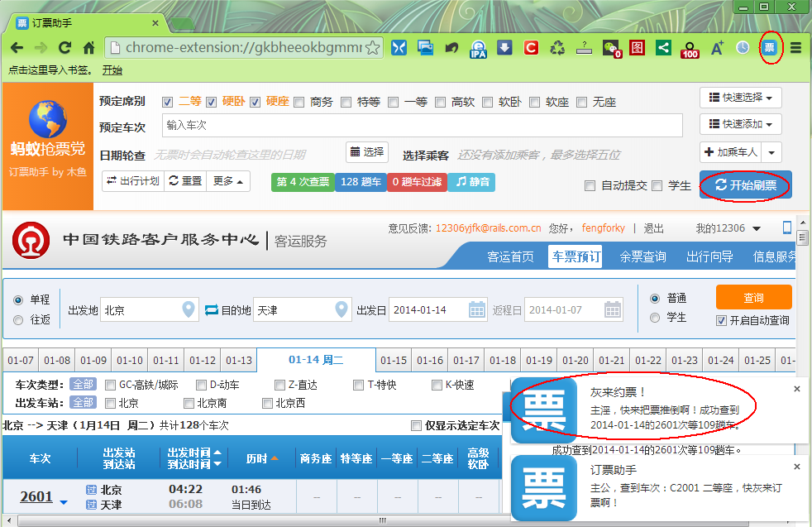The image size is (812, 527).
Task: Open the blue download arrow extension
Action: (x=504, y=48)
